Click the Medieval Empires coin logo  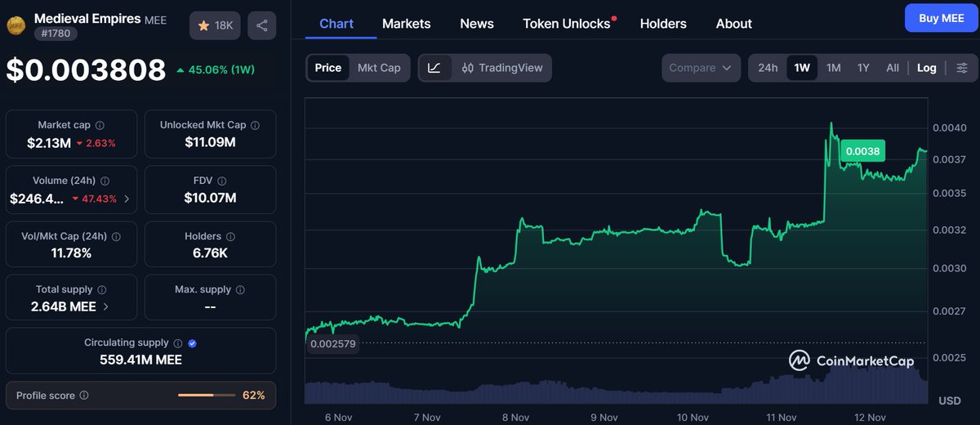pos(16,26)
